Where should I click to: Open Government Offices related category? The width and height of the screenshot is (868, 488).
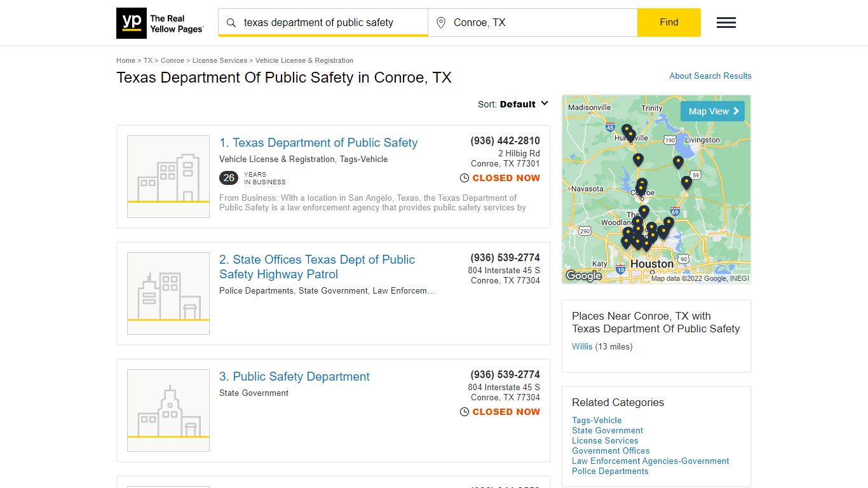click(611, 451)
